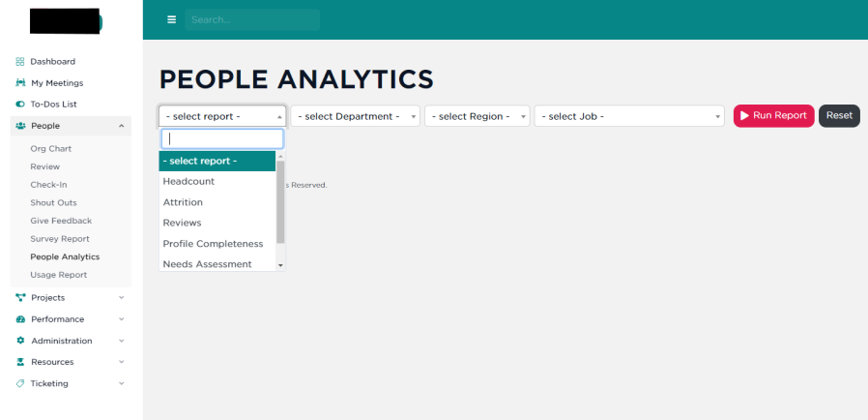868x420 pixels.
Task: Choose Needs Assessment report option
Action: point(217,263)
